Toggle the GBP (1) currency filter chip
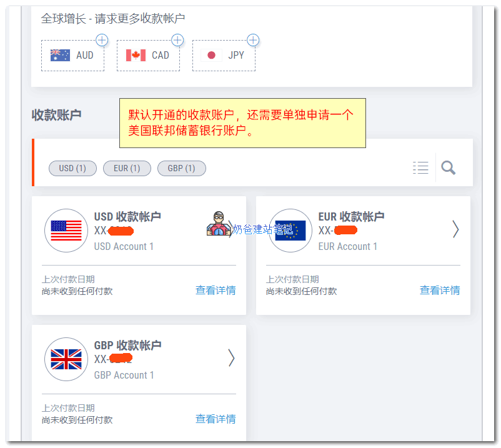 coord(181,168)
